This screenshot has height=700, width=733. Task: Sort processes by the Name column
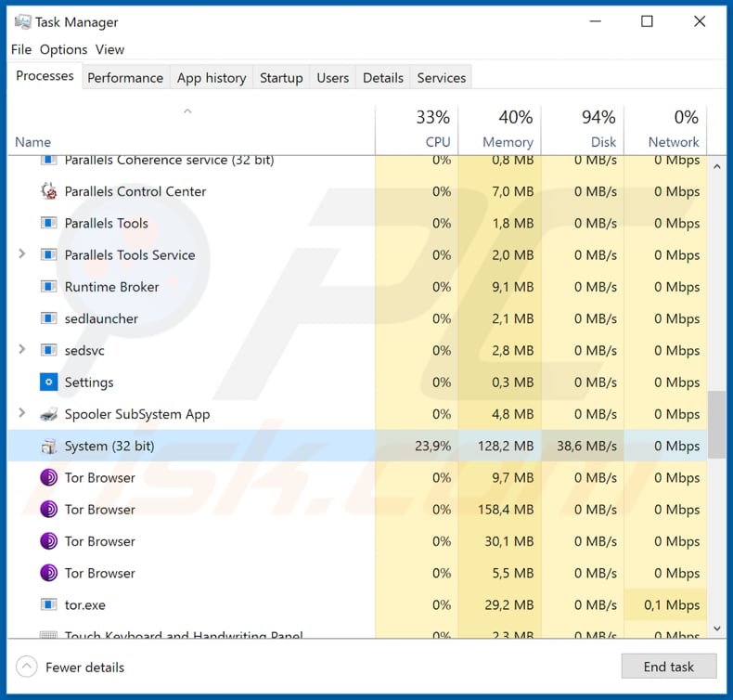click(32, 142)
